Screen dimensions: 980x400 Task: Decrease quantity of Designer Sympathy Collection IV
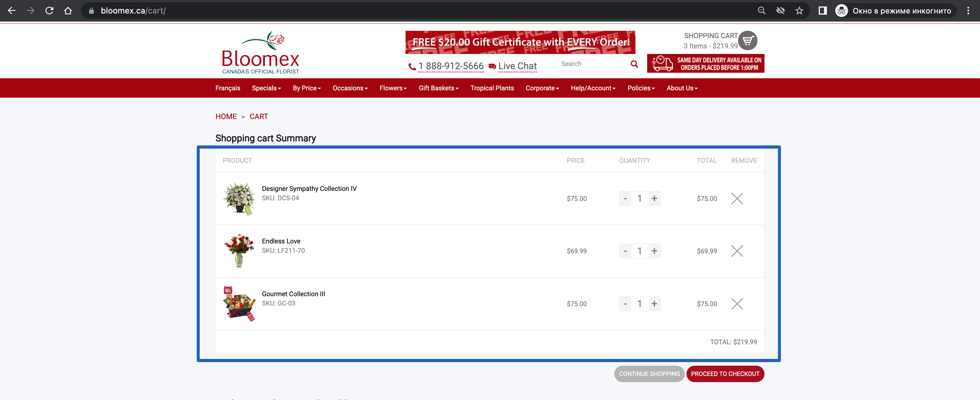(625, 198)
